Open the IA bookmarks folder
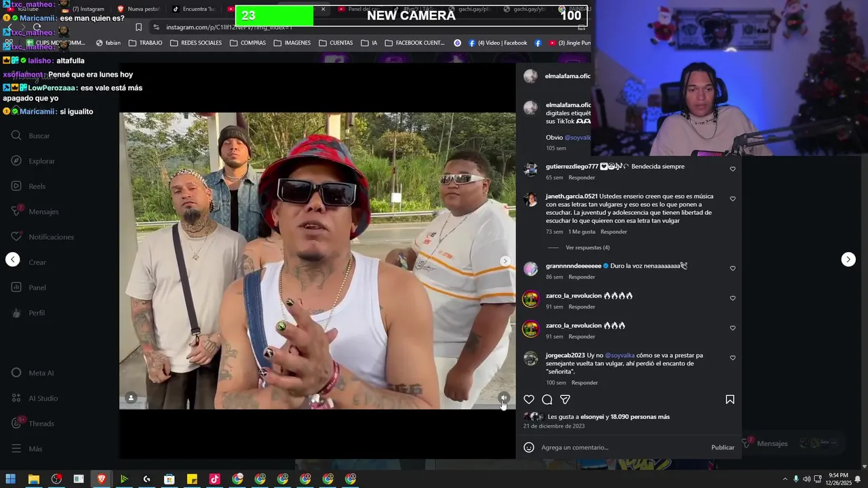This screenshot has width=868, height=488. tap(369, 43)
